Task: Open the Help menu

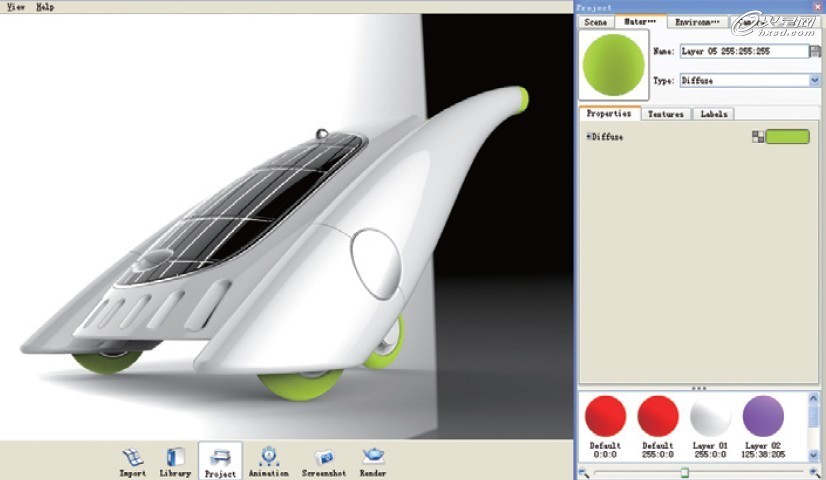Action: [45, 6]
